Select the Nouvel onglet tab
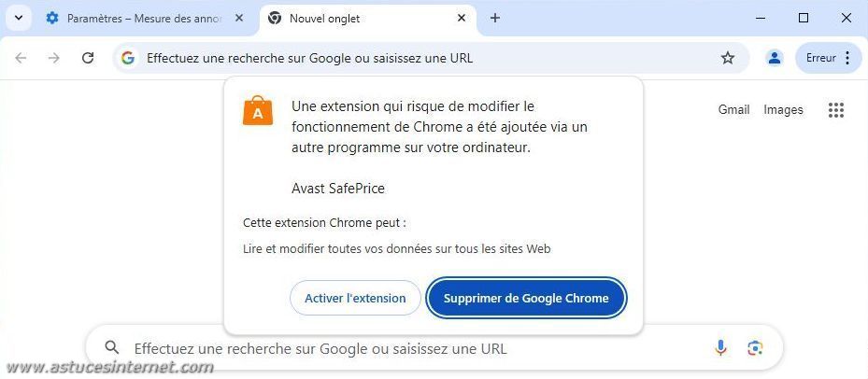 367,19
